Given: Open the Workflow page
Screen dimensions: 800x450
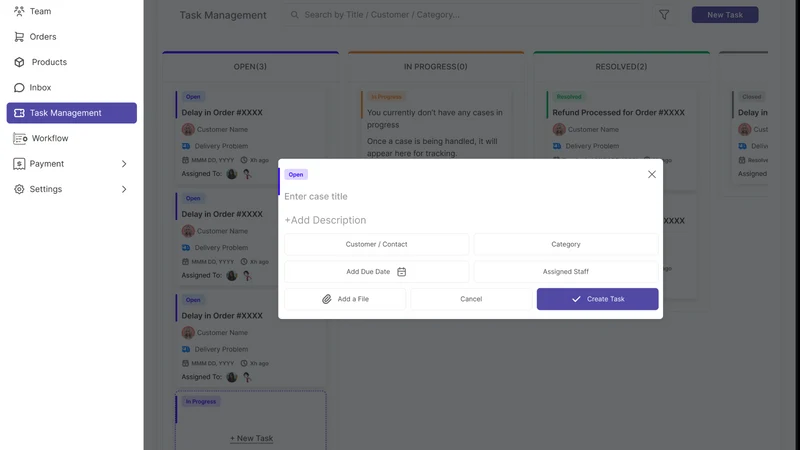Looking at the screenshot, I should tap(71, 138).
